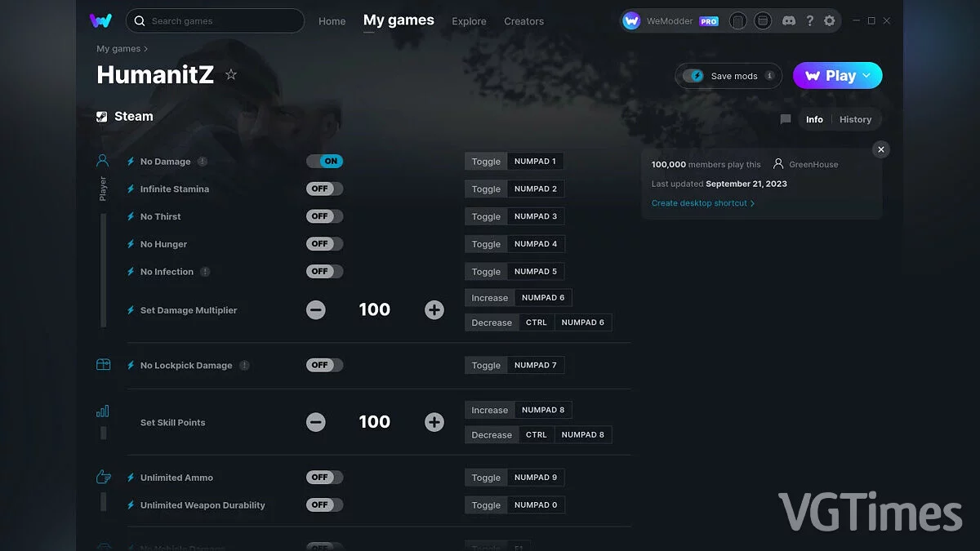Enable the No Lockpick Damage toggle
This screenshot has width=980, height=551.
point(325,365)
